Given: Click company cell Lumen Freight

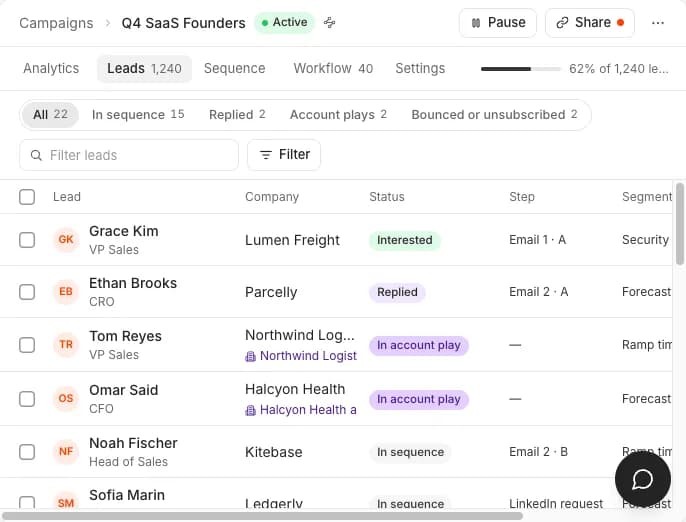Looking at the screenshot, I should click(292, 240).
